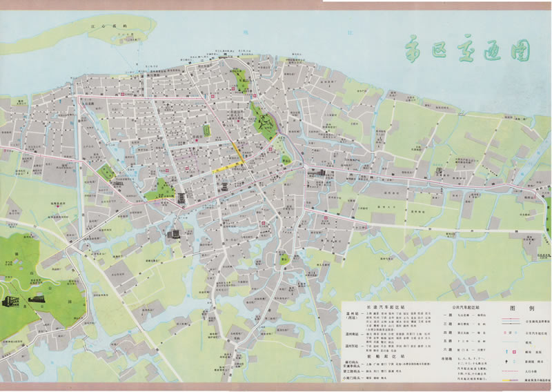This screenshot has width=552, height=392.
Task: Select the "六路" bus route entry
Action: click(446, 350)
